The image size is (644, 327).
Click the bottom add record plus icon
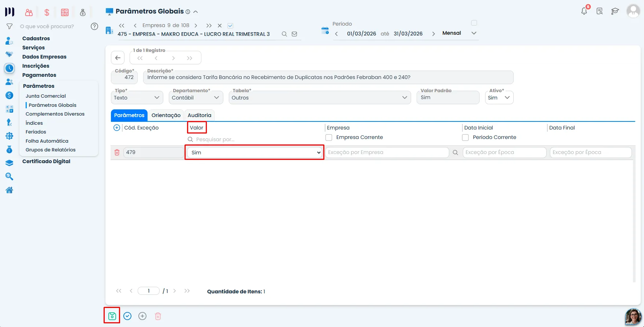coord(142,316)
